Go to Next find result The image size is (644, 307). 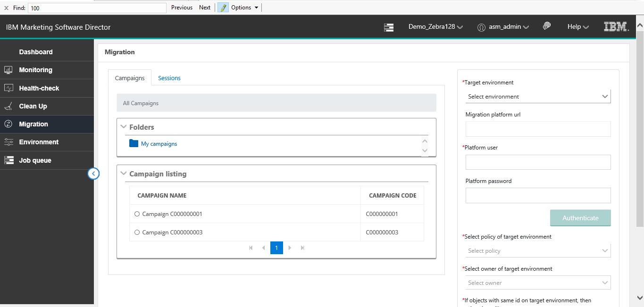(205, 8)
